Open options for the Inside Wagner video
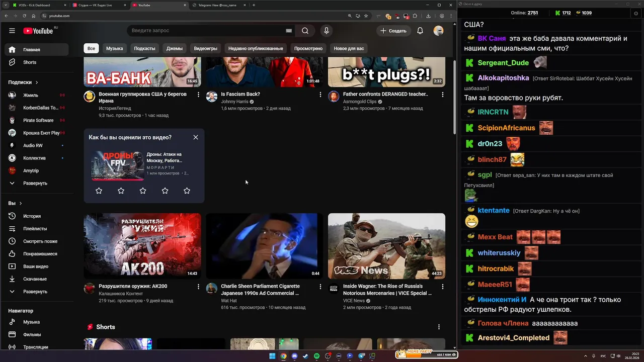644x362 pixels. point(443,287)
